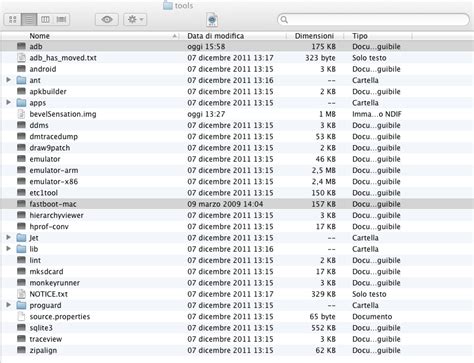
Task: Open the gear action menu
Action: pyautogui.click(x=135, y=20)
